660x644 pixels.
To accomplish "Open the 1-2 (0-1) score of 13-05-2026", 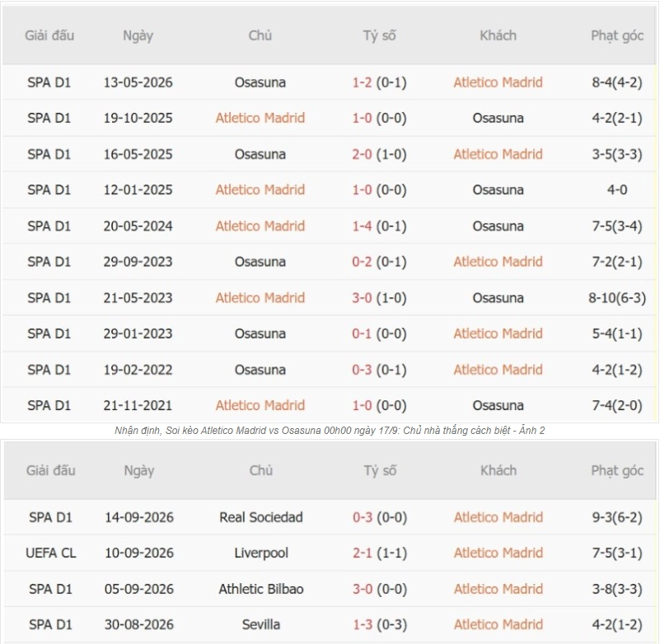I will click(x=379, y=82).
